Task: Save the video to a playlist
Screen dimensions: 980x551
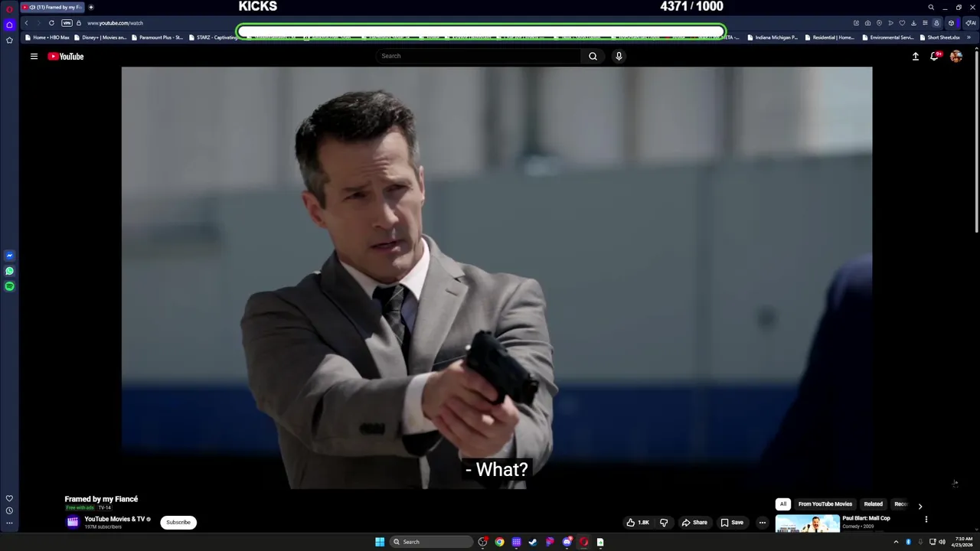Action: click(732, 523)
